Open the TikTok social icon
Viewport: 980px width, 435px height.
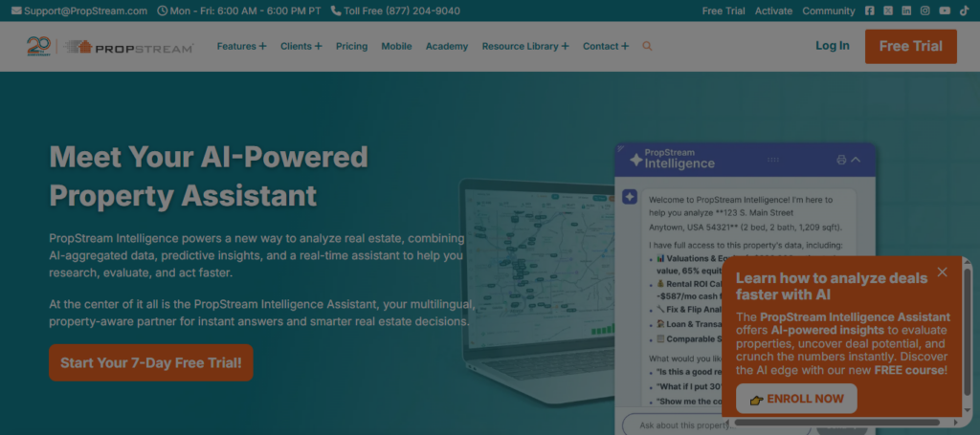[x=964, y=11]
